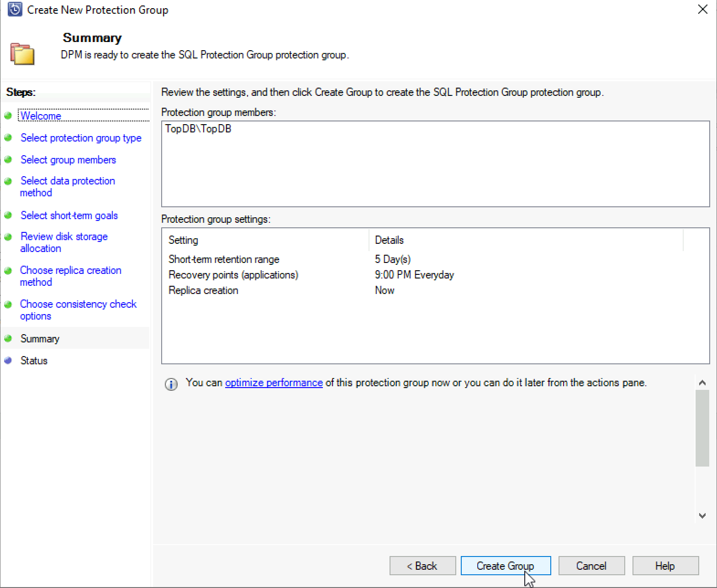717x588 pixels.
Task: Click green bullet beside Choose replica creation method
Action: point(8,271)
